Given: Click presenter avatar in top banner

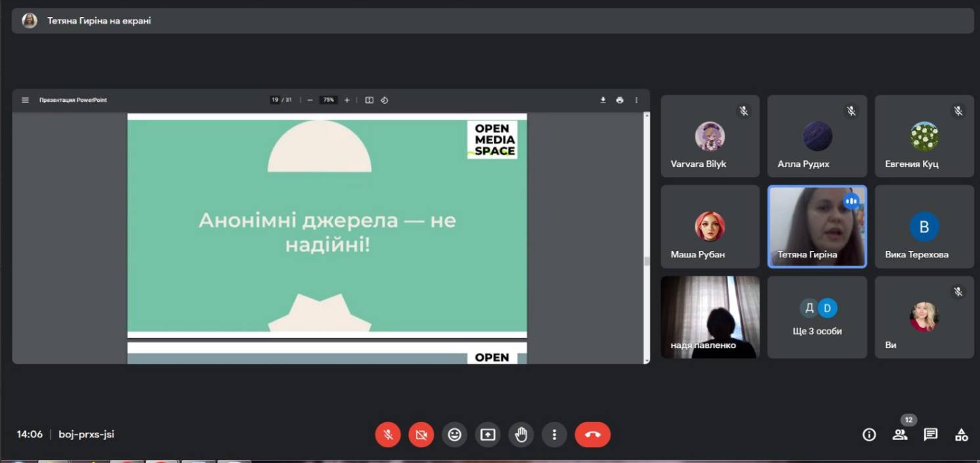Looking at the screenshot, I should (29, 20).
